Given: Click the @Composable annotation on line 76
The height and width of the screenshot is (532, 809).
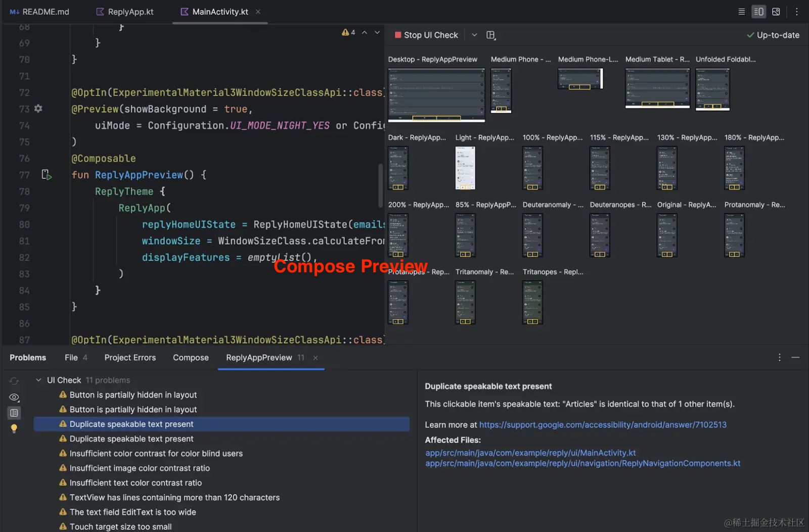Looking at the screenshot, I should [104, 159].
